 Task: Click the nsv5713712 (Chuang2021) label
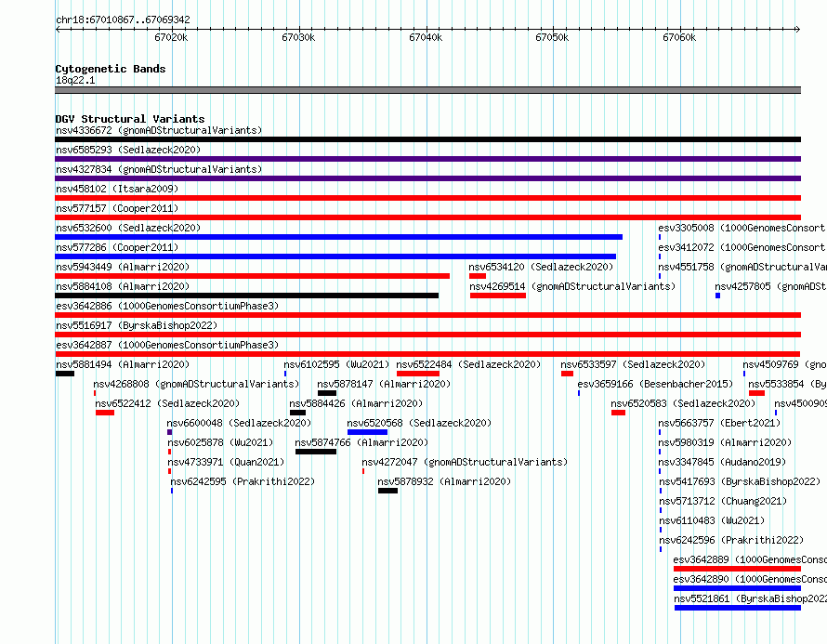pyautogui.click(x=723, y=501)
